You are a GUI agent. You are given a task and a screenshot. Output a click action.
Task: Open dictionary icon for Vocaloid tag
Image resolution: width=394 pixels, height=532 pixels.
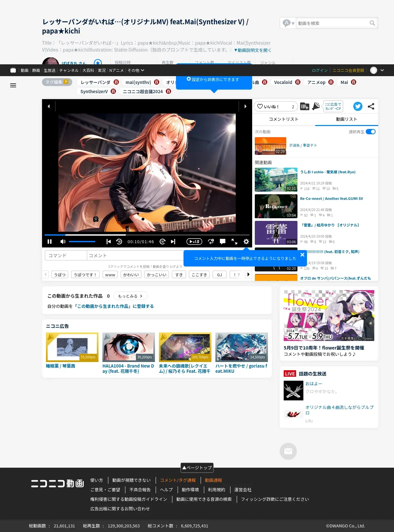tap(298, 82)
